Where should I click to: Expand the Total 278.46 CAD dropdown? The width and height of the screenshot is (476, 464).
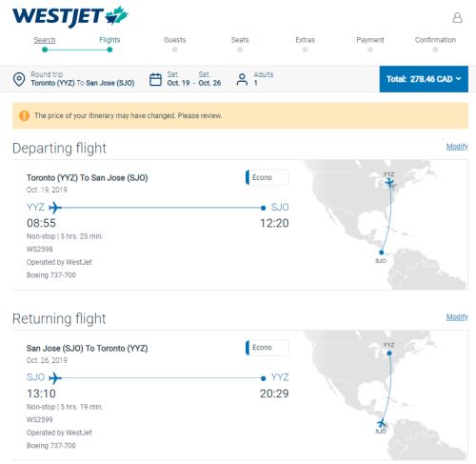click(424, 79)
